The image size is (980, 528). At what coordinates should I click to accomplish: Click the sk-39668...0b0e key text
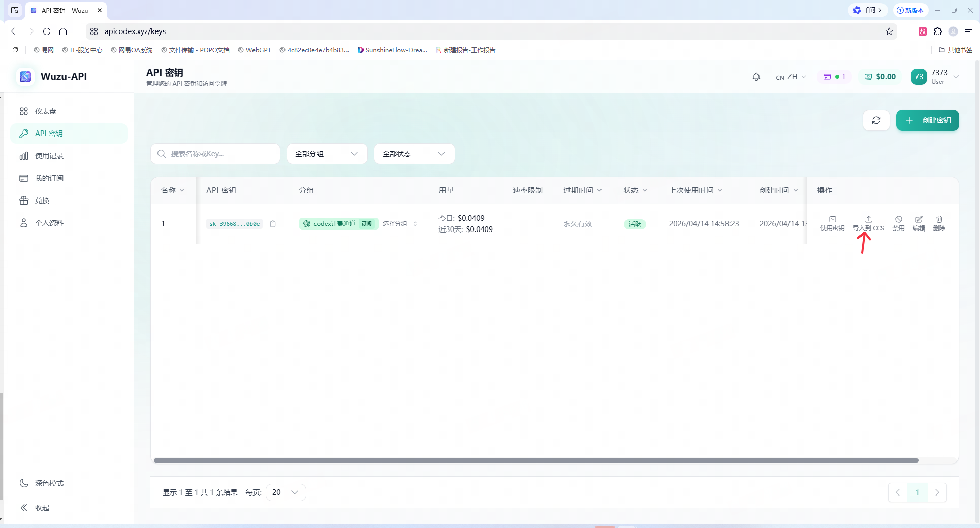[x=234, y=224]
